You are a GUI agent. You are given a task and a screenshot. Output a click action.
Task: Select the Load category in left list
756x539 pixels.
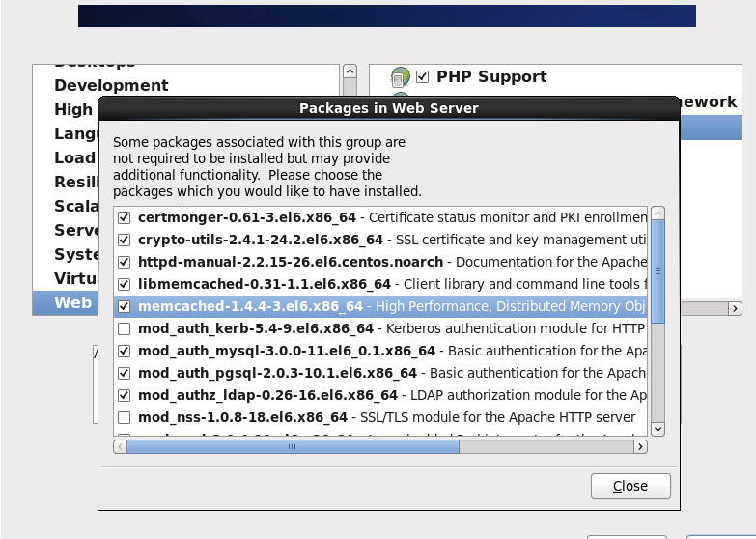click(x=74, y=157)
